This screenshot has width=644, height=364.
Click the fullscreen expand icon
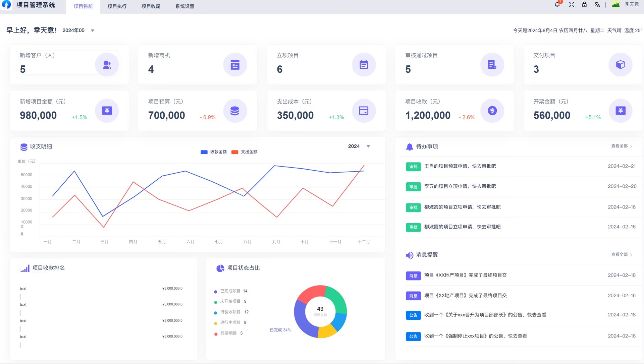coord(572,5)
